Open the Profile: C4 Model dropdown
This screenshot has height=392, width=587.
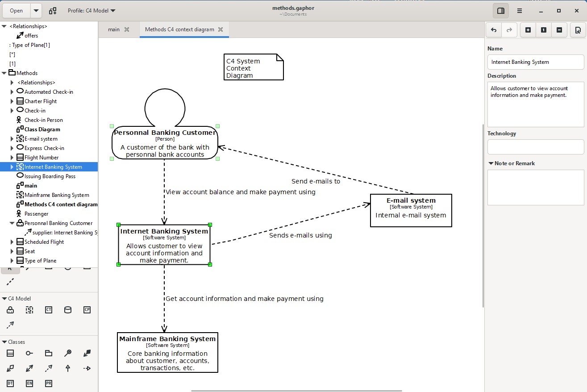click(91, 10)
